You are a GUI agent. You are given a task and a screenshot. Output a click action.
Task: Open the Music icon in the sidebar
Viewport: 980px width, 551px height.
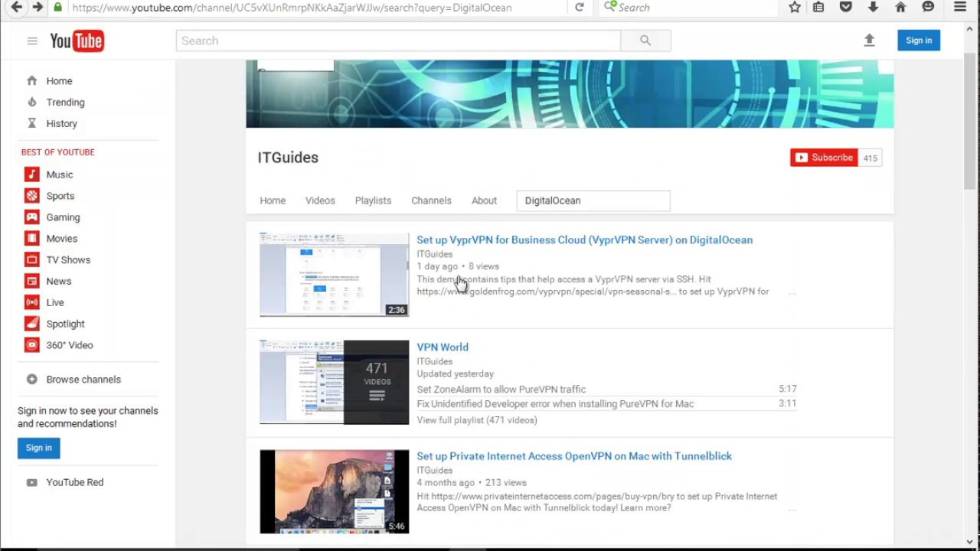(x=31, y=174)
